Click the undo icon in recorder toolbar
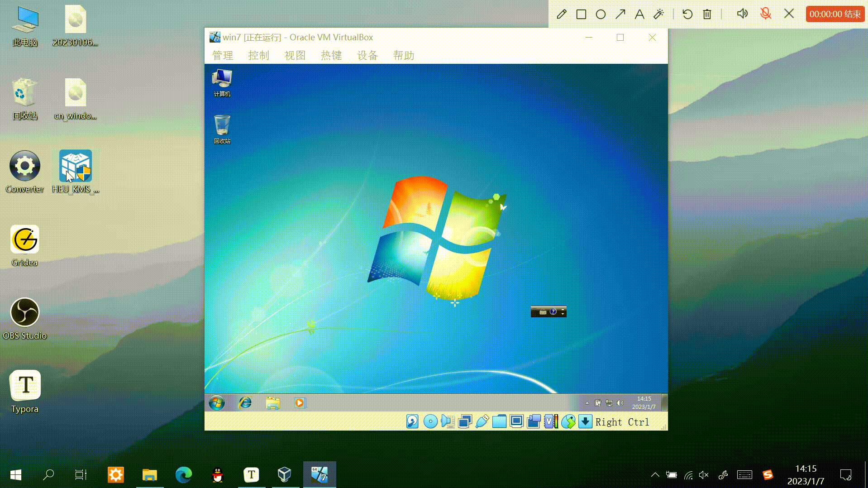This screenshot has width=868, height=488. pos(687,14)
